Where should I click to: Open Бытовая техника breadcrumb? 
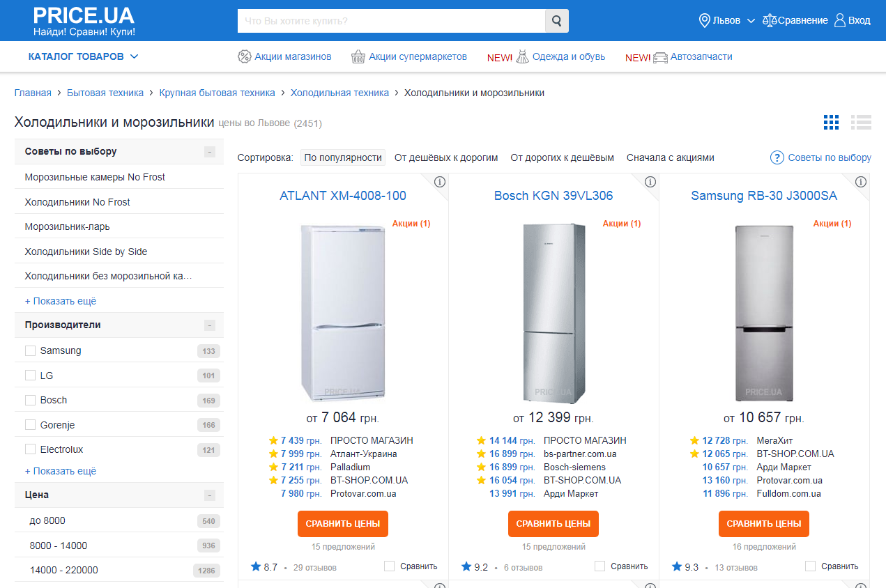[x=105, y=93]
